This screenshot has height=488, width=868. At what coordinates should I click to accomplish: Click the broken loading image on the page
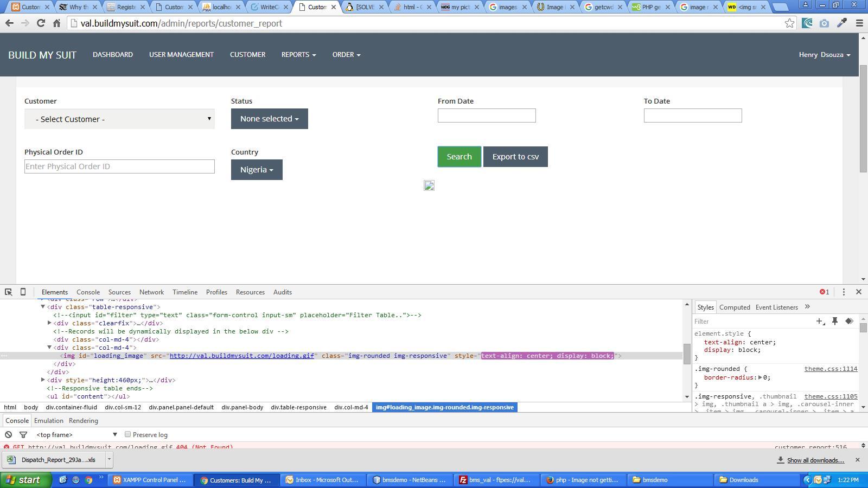[x=429, y=186]
